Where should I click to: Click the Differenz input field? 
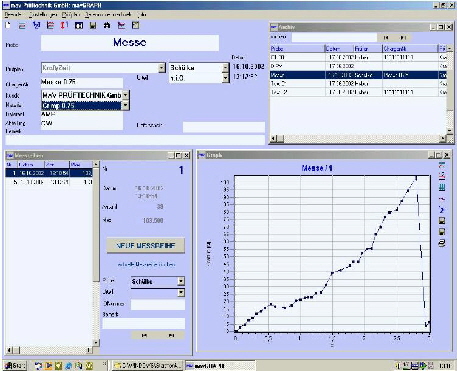(x=158, y=304)
